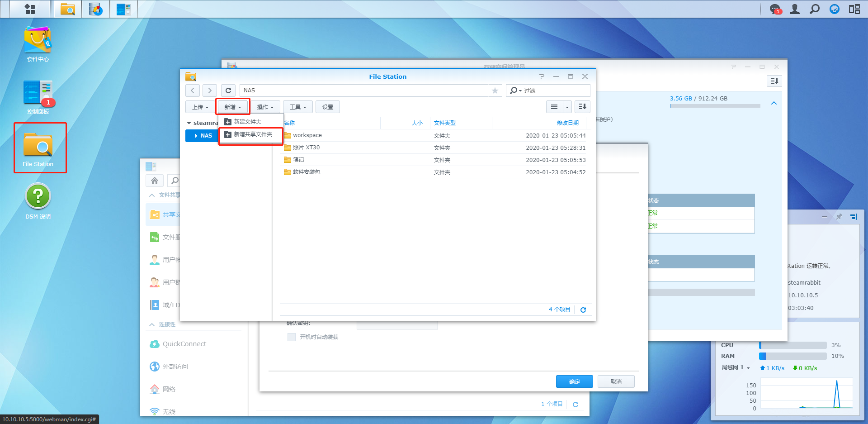Viewport: 868px width, 424px height.
Task: Select the 照片 XT30 folder row
Action: (x=433, y=148)
